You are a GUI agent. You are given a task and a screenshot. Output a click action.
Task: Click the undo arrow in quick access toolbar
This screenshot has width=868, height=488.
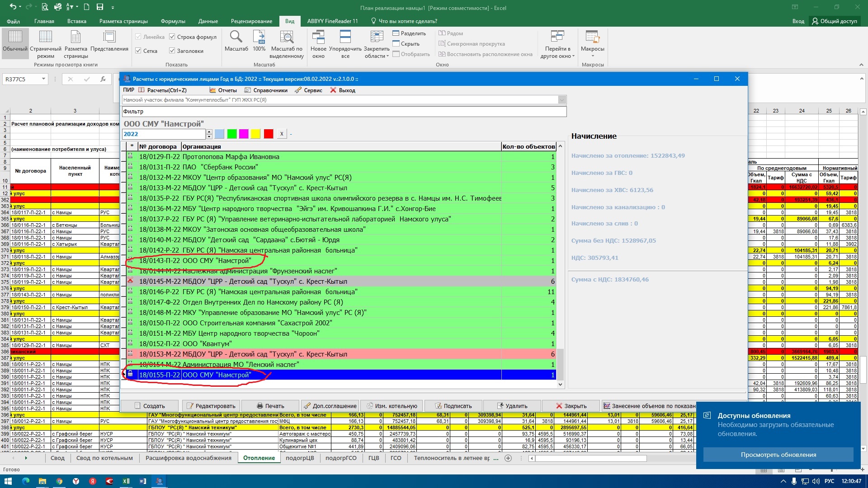point(13,7)
